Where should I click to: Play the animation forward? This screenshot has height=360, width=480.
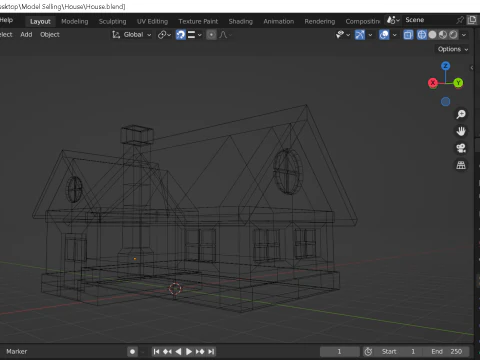(x=189, y=351)
